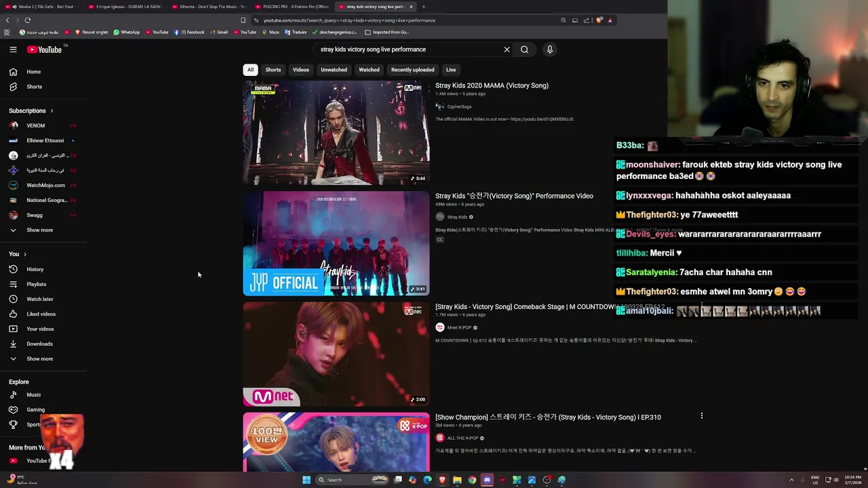Open Google Chrome from the taskbar
Screen dimensions: 868x488
click(x=472, y=480)
